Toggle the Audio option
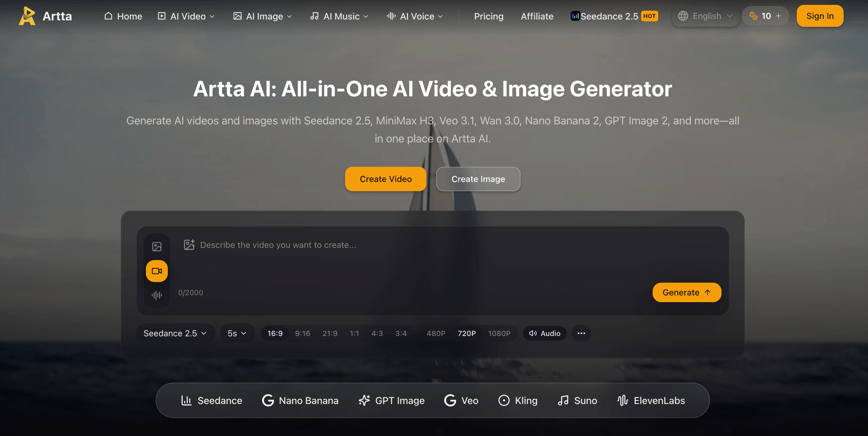The width and height of the screenshot is (868, 436). 545,333
